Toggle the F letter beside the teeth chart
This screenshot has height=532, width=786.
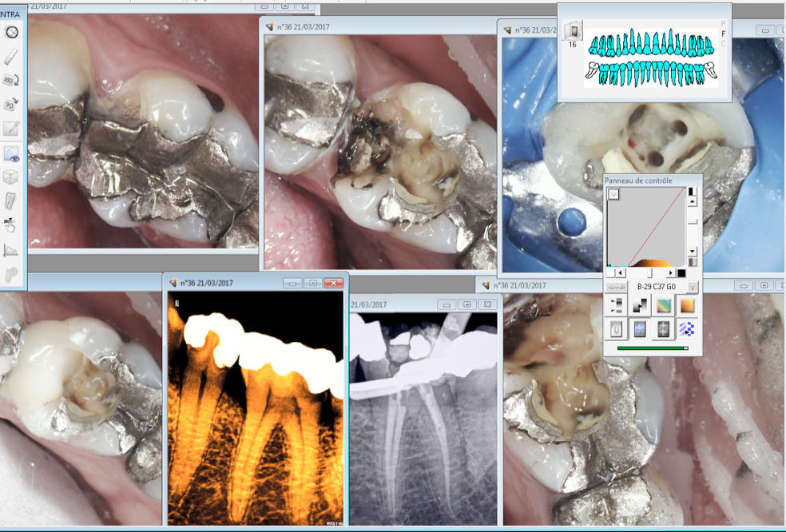click(724, 34)
